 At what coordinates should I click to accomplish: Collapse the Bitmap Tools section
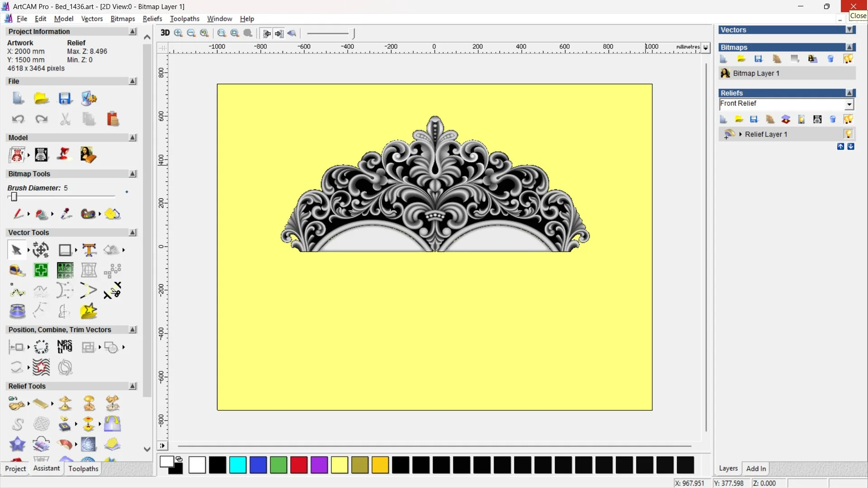click(132, 174)
